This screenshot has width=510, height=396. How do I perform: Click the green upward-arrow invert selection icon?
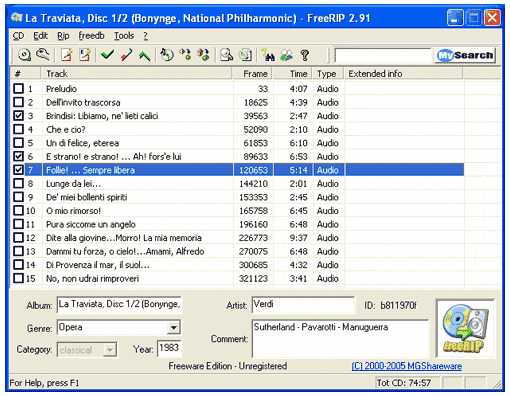click(144, 55)
